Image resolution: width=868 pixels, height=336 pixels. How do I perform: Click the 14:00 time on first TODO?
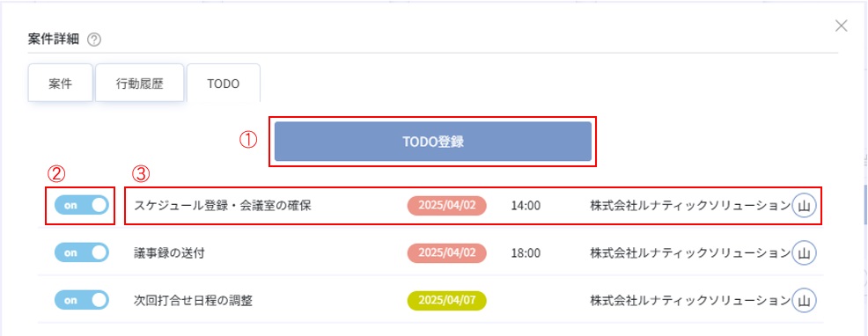pyautogui.click(x=526, y=206)
